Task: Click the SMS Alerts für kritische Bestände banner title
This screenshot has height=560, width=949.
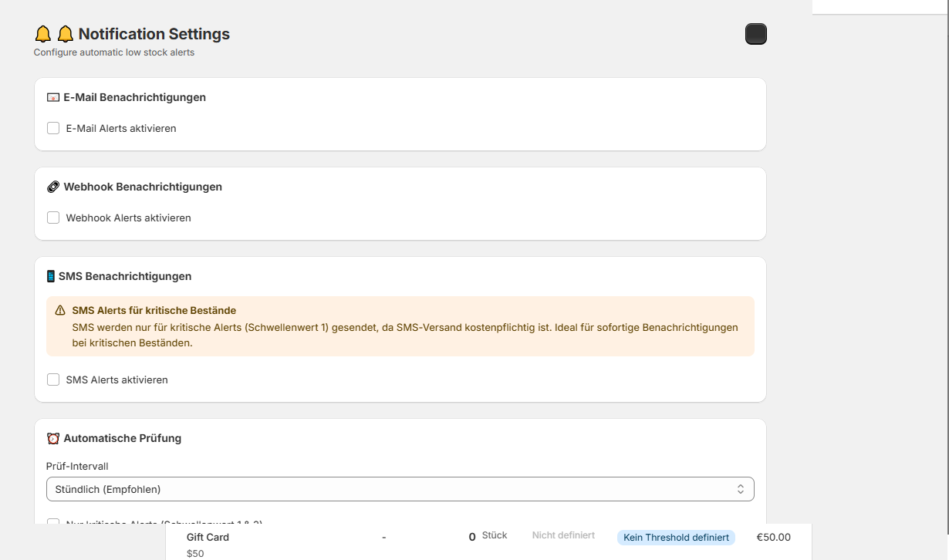Action: point(154,311)
